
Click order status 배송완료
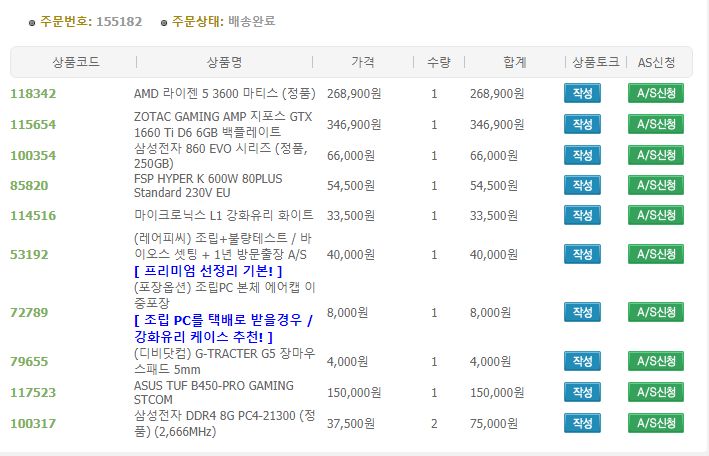[x=251, y=21]
